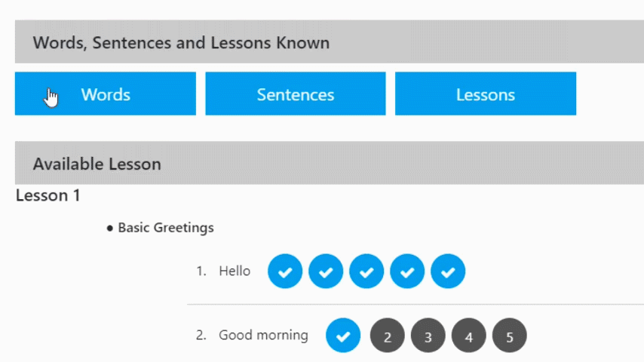Click the divider line below Hello row
Image resolution: width=644 pixels, height=362 pixels.
[415, 305]
